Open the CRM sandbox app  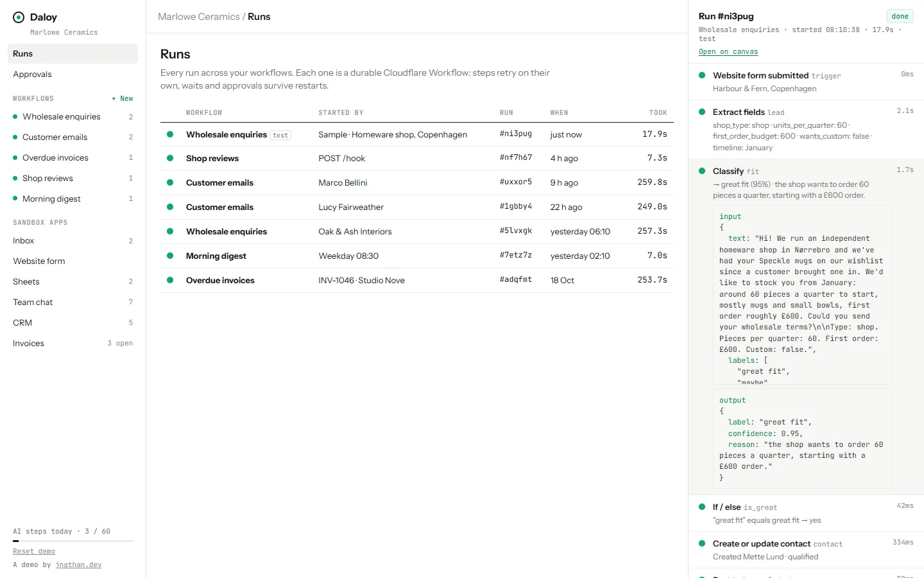73,323
